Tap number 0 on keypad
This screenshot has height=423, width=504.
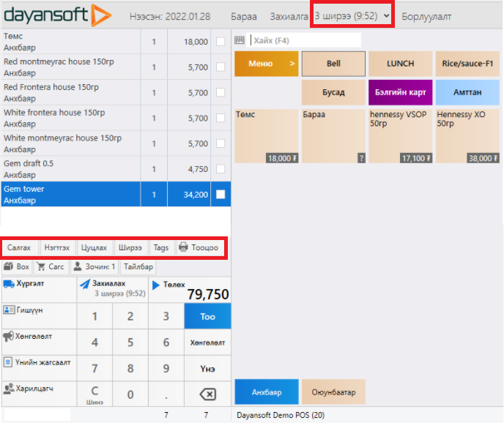tap(130, 394)
